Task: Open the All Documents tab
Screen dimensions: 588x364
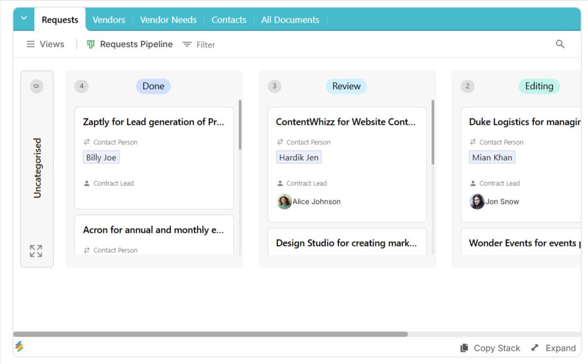Action: [290, 20]
